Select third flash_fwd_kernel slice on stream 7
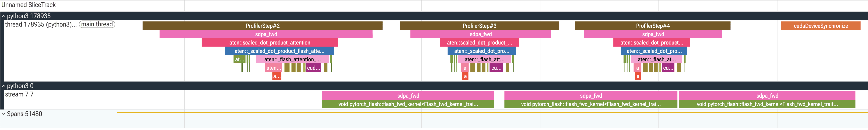 [x=767, y=104]
